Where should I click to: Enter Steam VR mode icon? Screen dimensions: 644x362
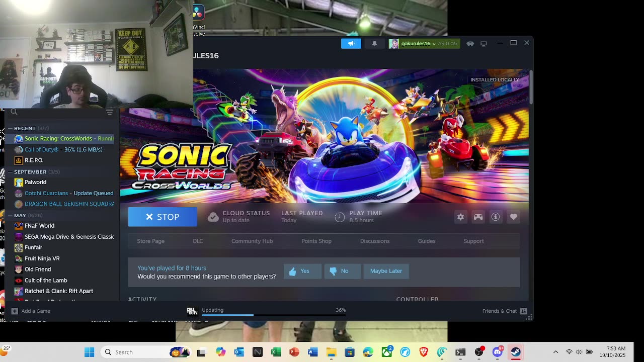470,44
